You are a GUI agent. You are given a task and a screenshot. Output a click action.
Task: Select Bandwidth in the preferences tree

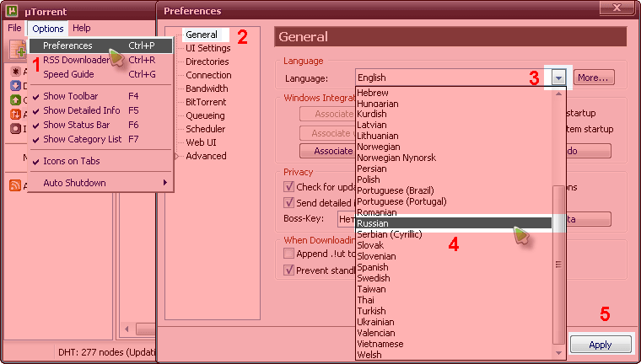pos(207,88)
